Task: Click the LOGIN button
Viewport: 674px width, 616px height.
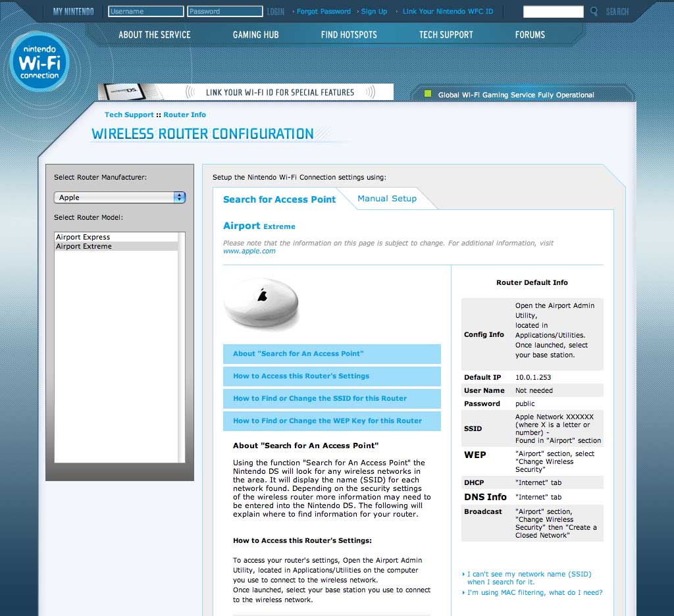Action: coord(276,12)
